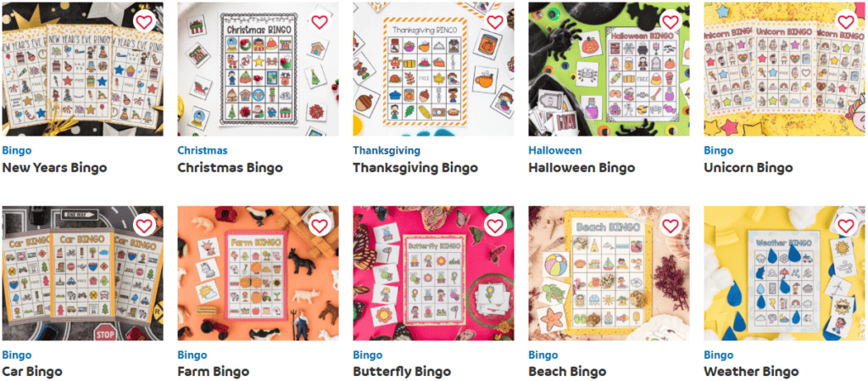This screenshot has height=381, width=868.
Task: Toggle favorite heart on Weather Bingo
Action: coord(846,226)
